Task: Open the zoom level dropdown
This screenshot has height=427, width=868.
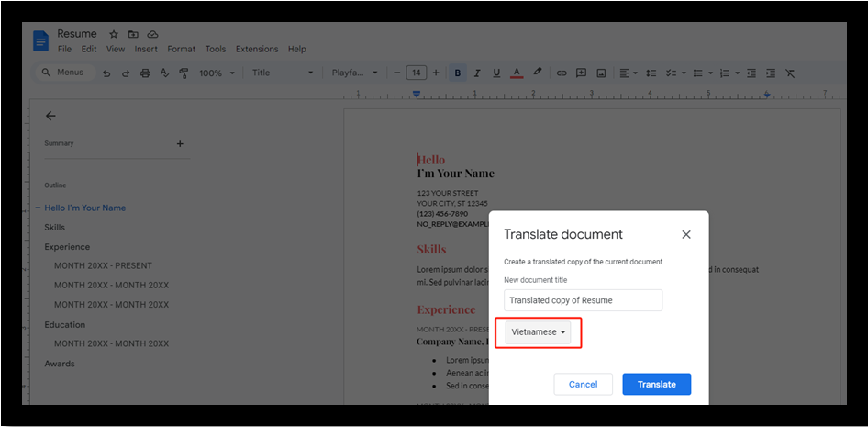Action: click(217, 73)
